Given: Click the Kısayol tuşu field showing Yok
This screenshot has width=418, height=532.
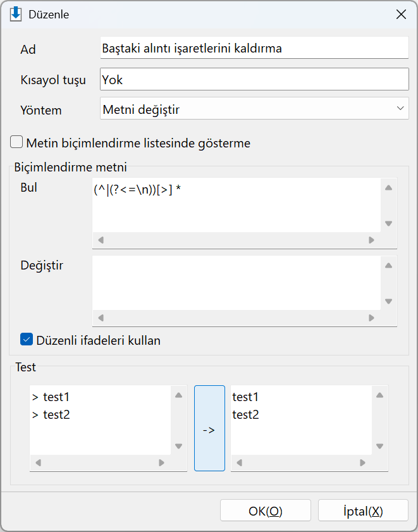Looking at the screenshot, I should (254, 79).
